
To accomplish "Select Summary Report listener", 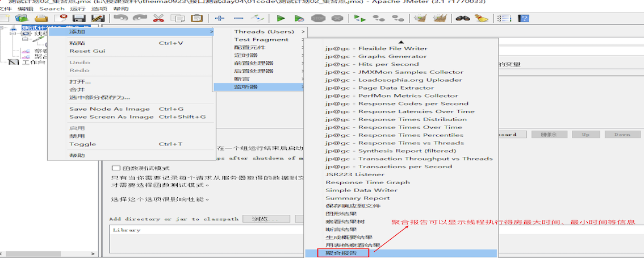I will point(401,198).
